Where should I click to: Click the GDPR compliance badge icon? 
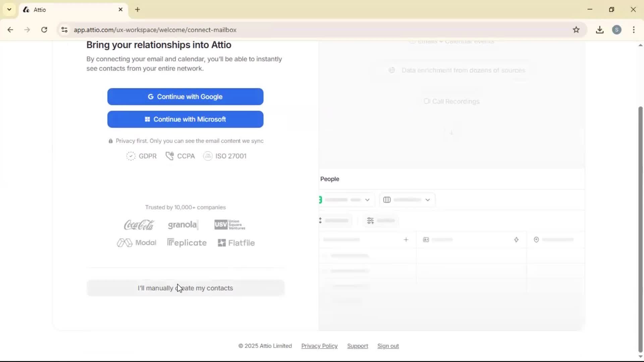pyautogui.click(x=131, y=156)
